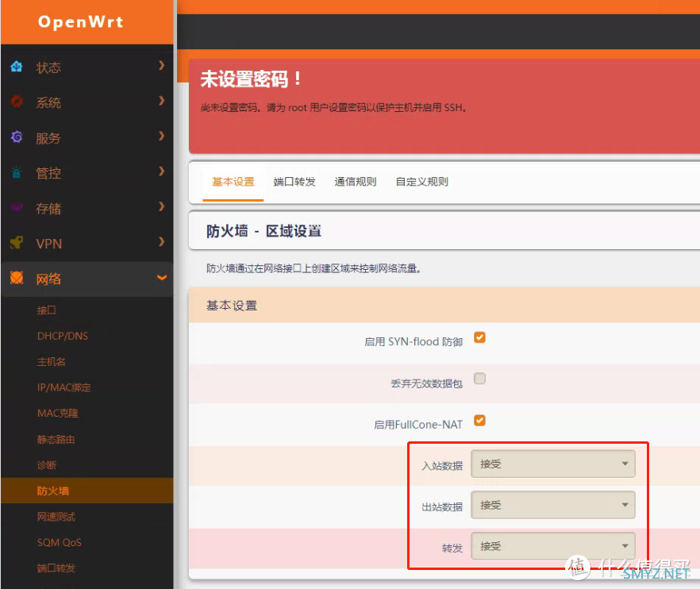Click the 管控 icon in sidebar
Screen dimensions: 700x589
17,172
